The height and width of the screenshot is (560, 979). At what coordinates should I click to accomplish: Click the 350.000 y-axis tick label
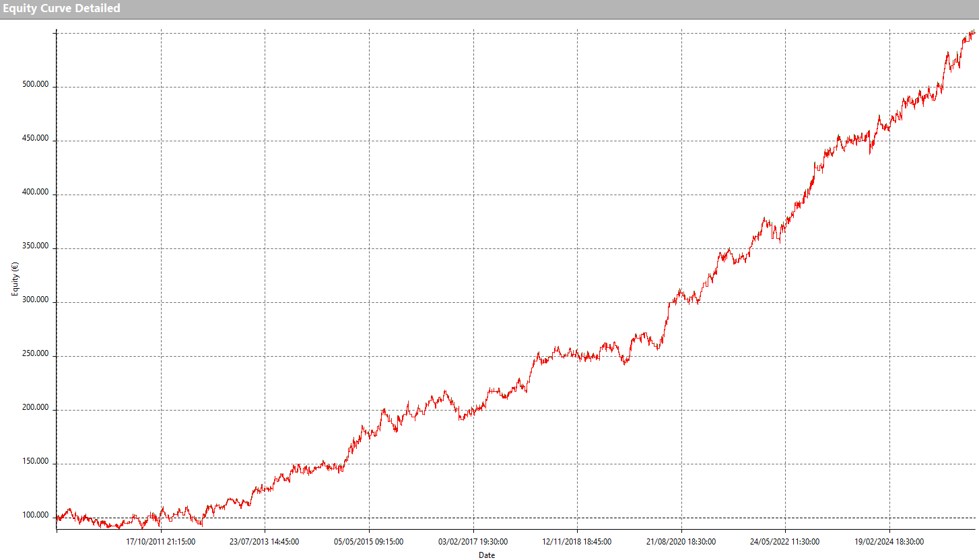[36, 247]
